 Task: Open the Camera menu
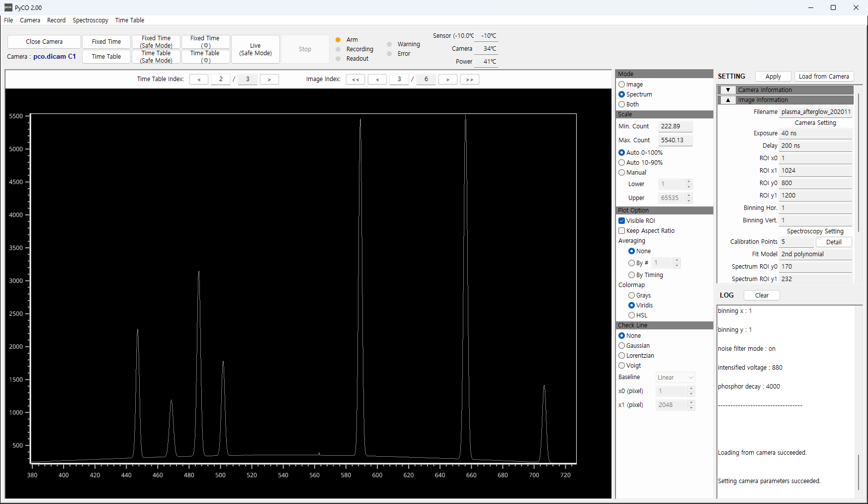pos(30,20)
